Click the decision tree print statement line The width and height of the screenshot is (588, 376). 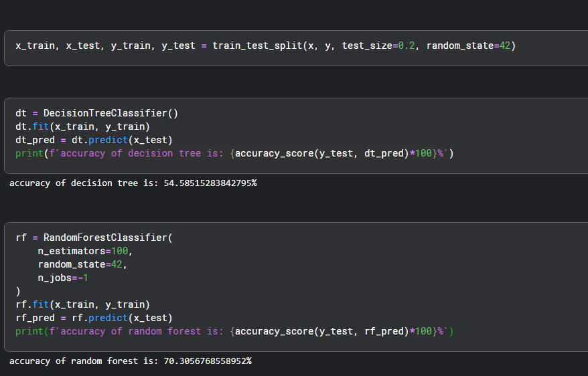[234, 154]
